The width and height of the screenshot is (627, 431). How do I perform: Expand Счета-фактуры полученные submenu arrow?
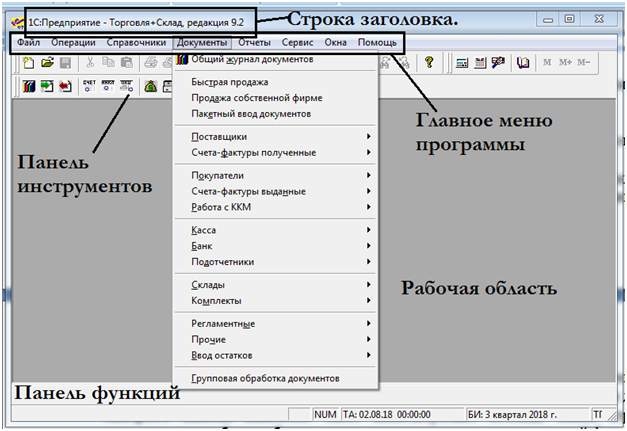368,153
